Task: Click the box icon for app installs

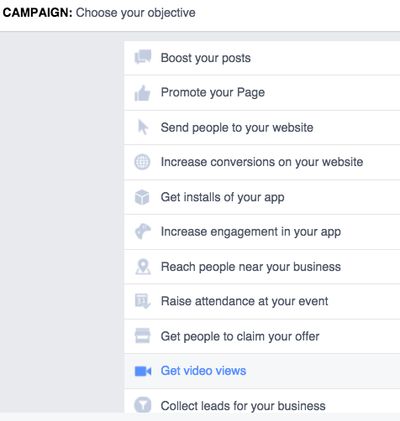Action: click(x=142, y=197)
